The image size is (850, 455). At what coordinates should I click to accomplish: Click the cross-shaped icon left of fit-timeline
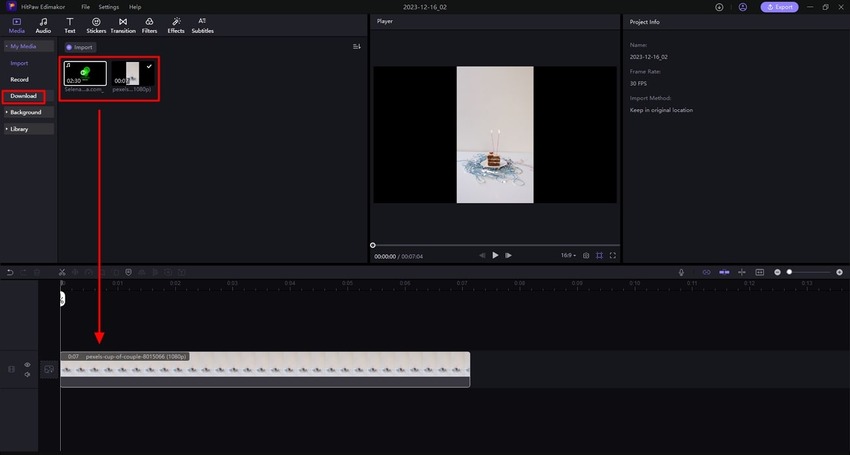[x=742, y=272]
